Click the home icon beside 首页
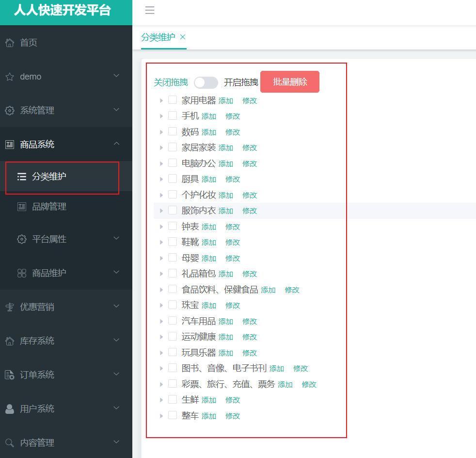The width and height of the screenshot is (476, 458). 10,43
